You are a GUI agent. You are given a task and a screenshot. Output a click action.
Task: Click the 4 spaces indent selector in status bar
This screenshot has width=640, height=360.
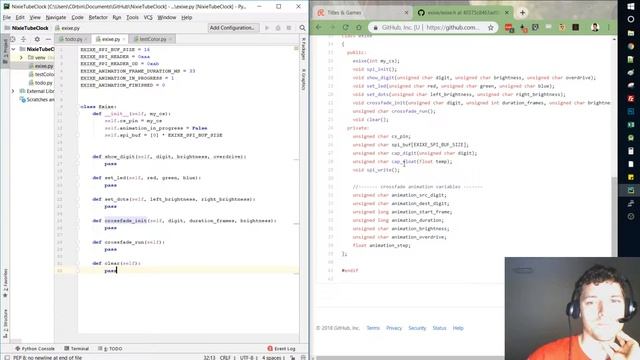[272, 358]
